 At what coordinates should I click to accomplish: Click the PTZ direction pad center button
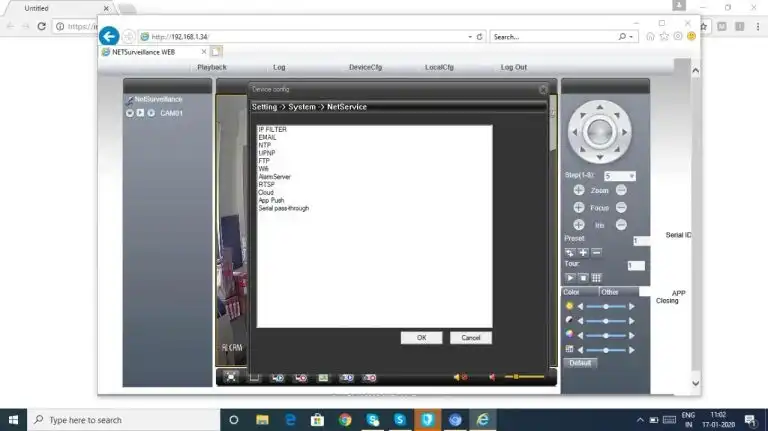point(599,130)
